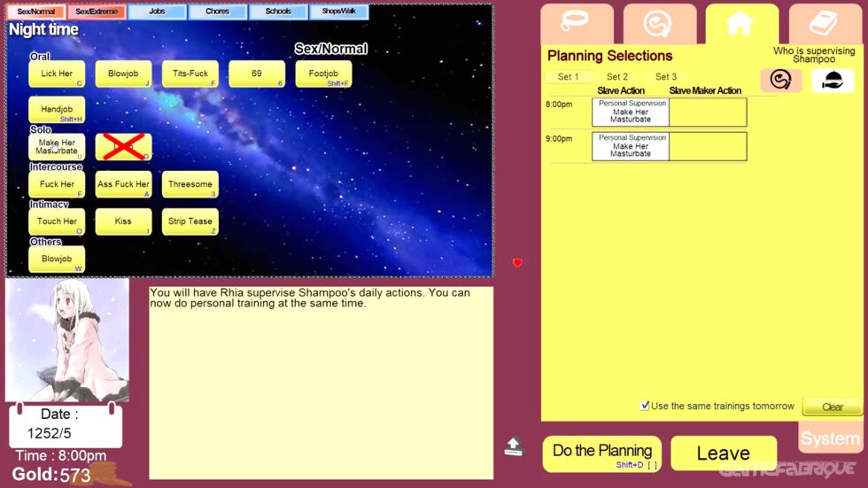The image size is (868, 488).
Task: Select the pink swirl supervisor icon
Action: 780,81
